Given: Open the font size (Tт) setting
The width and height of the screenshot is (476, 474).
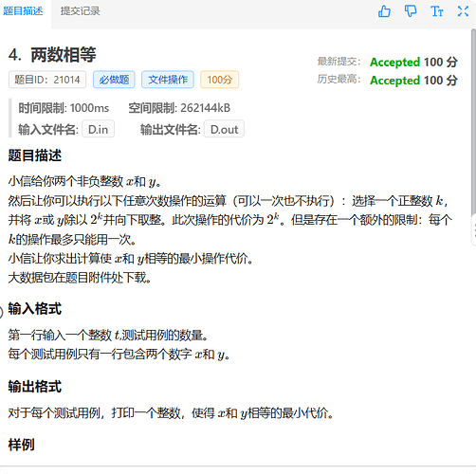Looking at the screenshot, I should tap(437, 11).
